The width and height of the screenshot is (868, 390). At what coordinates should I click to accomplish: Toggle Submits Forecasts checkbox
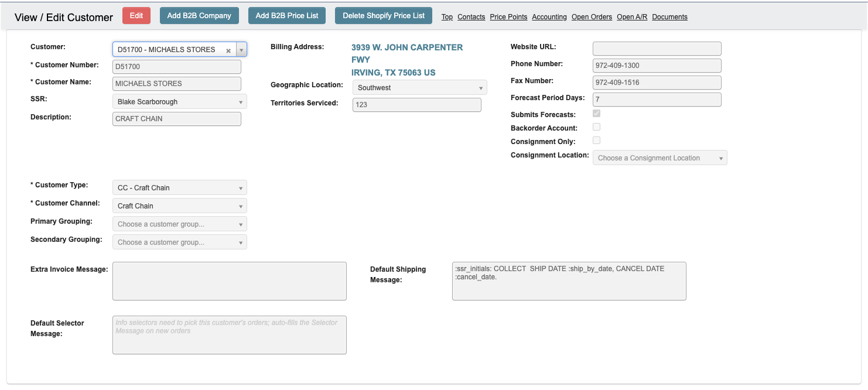(x=596, y=114)
